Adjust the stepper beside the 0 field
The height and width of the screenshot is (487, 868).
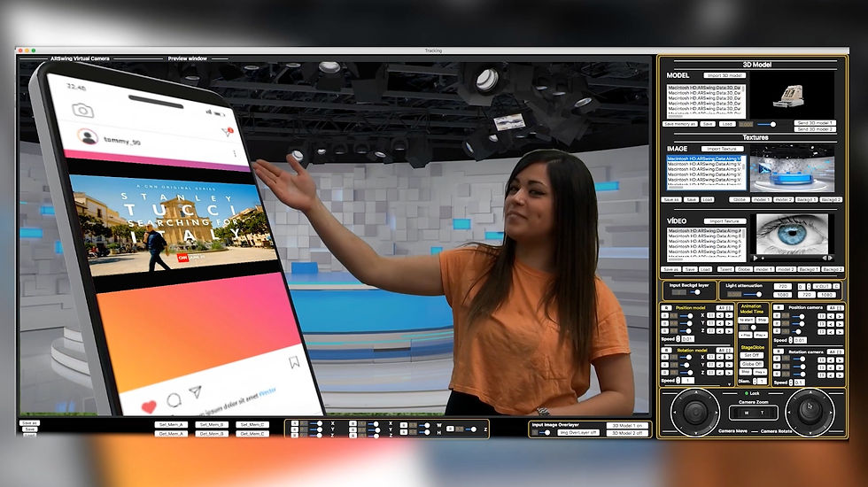tap(808, 286)
